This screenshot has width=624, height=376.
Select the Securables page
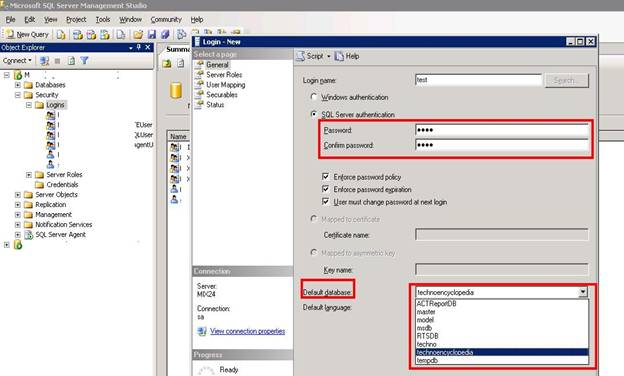[222, 95]
